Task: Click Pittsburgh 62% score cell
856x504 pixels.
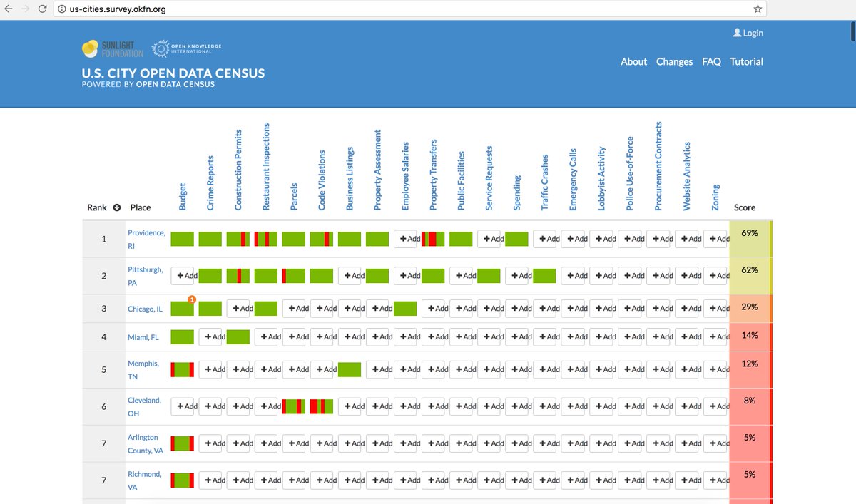Action: pos(751,276)
